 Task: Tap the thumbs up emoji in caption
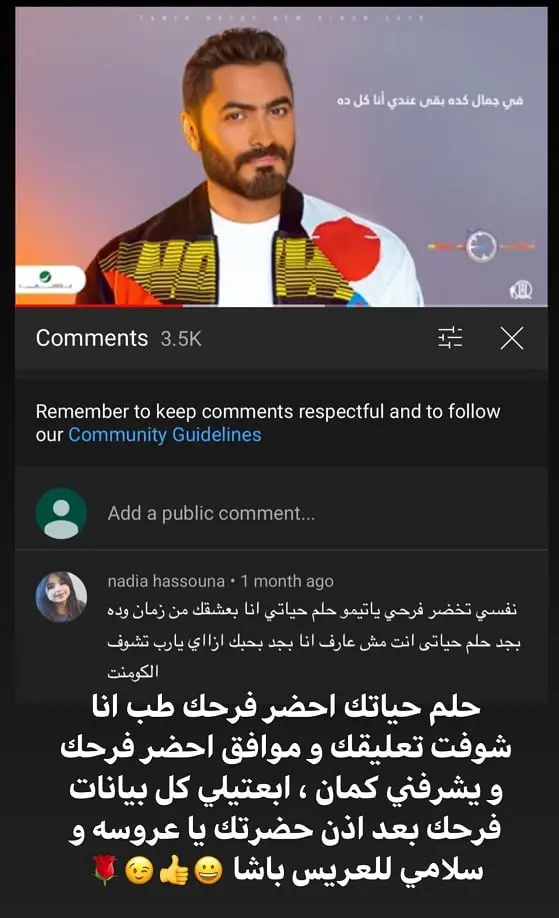(174, 871)
